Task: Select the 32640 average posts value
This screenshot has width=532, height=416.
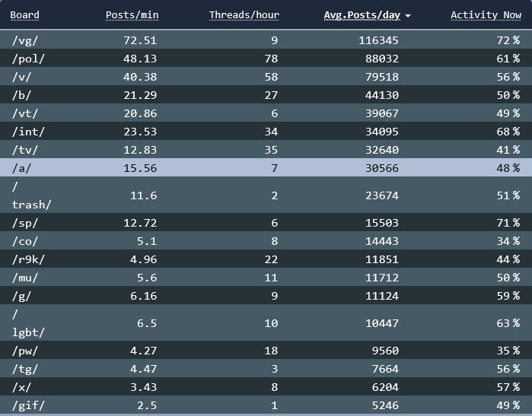Action: 382,150
